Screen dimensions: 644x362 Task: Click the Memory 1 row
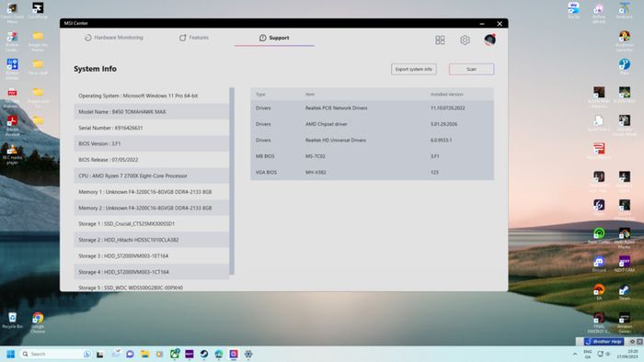152,191
